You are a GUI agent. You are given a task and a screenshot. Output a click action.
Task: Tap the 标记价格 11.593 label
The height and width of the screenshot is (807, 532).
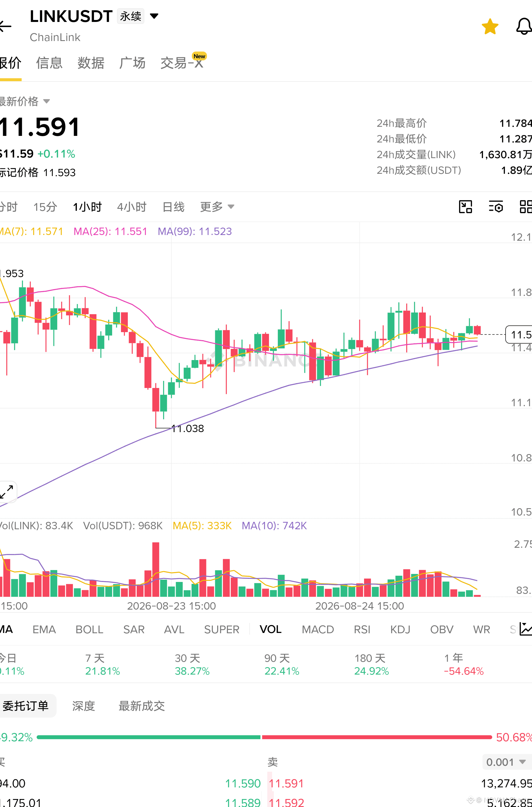37,172
